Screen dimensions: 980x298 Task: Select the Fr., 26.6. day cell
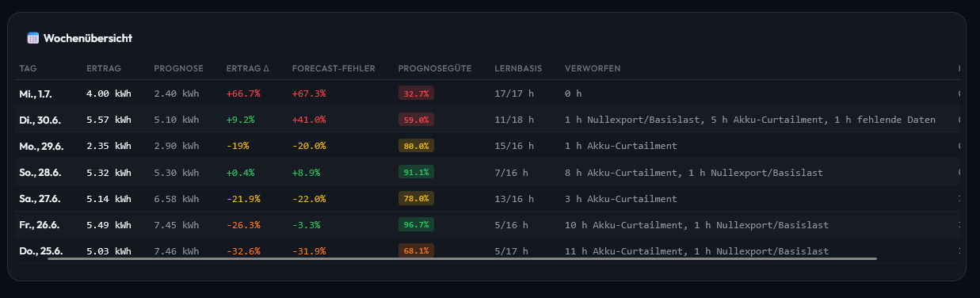(40, 224)
